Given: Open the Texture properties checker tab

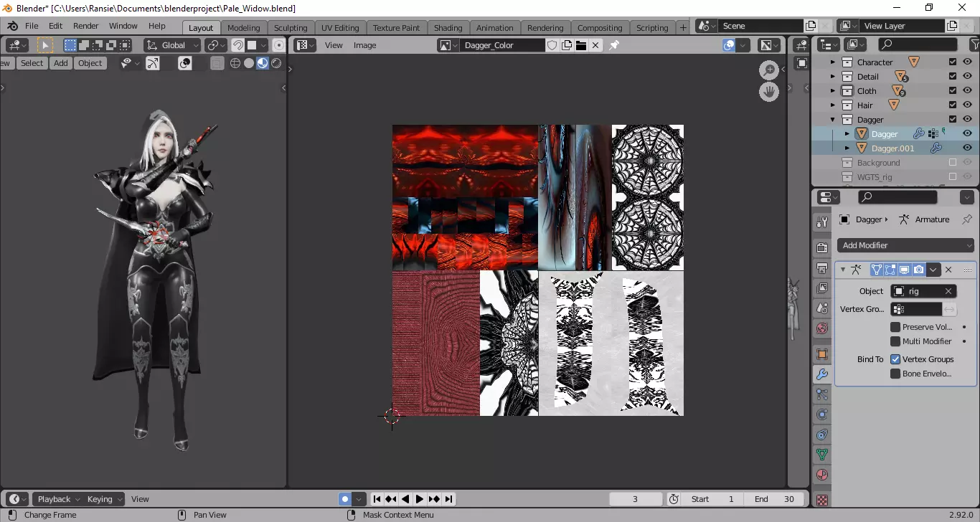Looking at the screenshot, I should click(x=822, y=500).
